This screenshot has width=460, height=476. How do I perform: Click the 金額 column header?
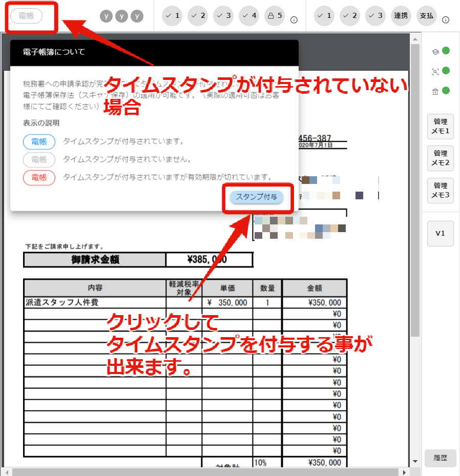click(x=315, y=288)
